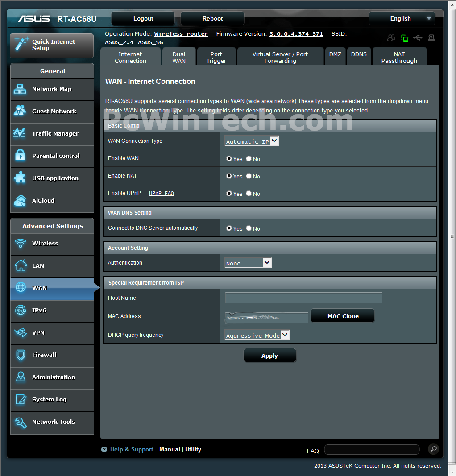Viewport: 456px width, 476px height.
Task: Click the MAC Address input field
Action: 266,317
